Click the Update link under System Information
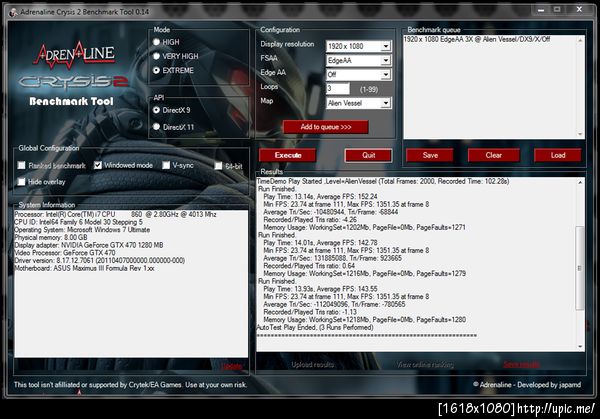600x419 pixels. [231, 366]
